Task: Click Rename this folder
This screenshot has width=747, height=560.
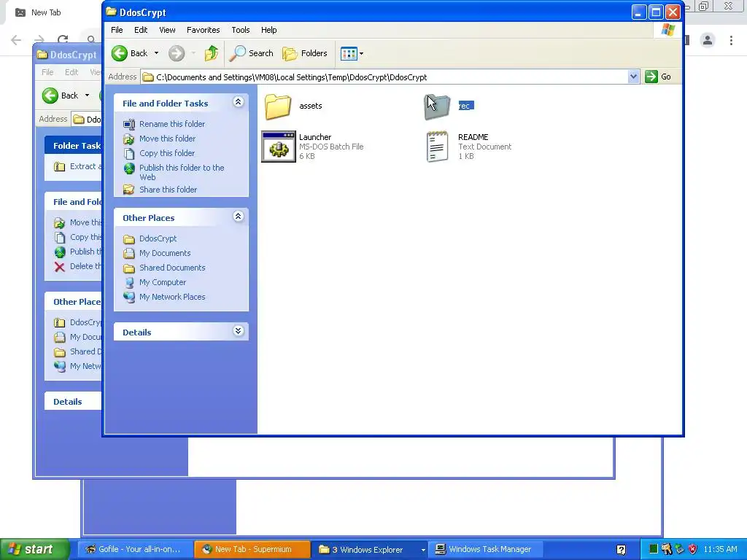Action: (x=172, y=124)
